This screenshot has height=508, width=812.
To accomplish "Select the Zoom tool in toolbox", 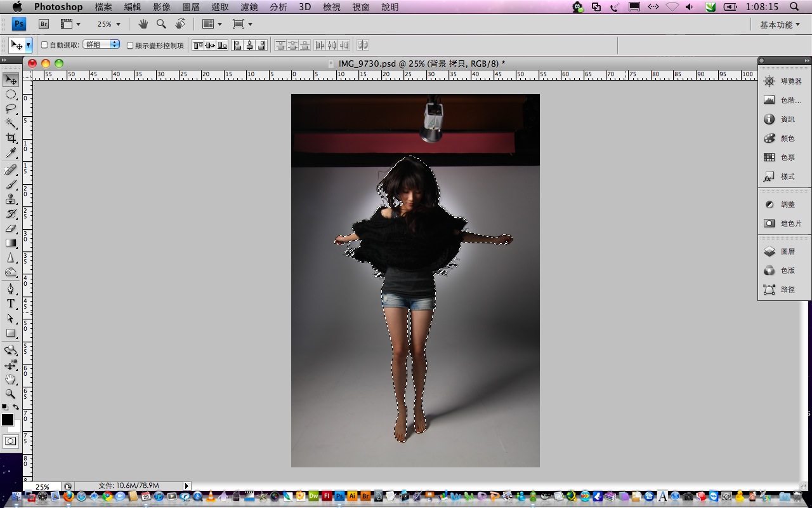I will tap(11, 394).
